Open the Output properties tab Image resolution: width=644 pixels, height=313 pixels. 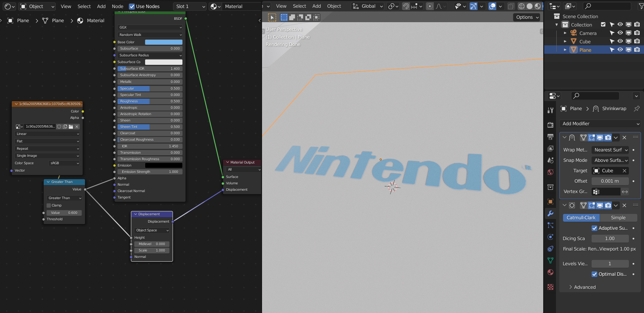click(550, 137)
